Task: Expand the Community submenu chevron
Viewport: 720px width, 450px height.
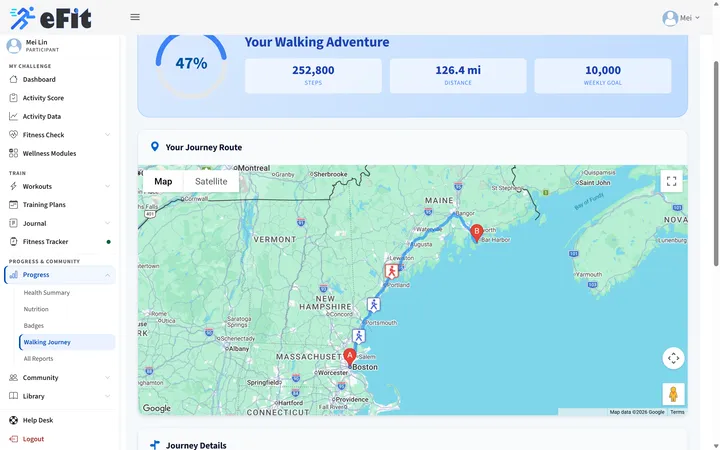Action: [107, 377]
